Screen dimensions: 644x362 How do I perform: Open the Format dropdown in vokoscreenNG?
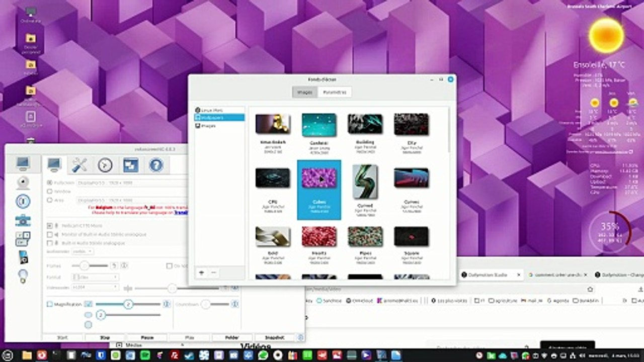[x=95, y=277]
